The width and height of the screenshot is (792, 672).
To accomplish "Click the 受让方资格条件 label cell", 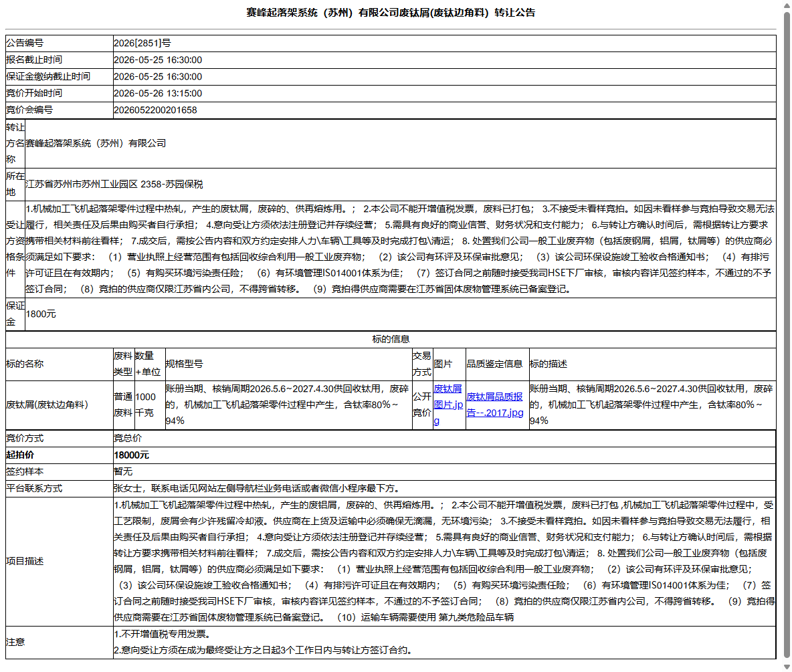I will pyautogui.click(x=15, y=249).
